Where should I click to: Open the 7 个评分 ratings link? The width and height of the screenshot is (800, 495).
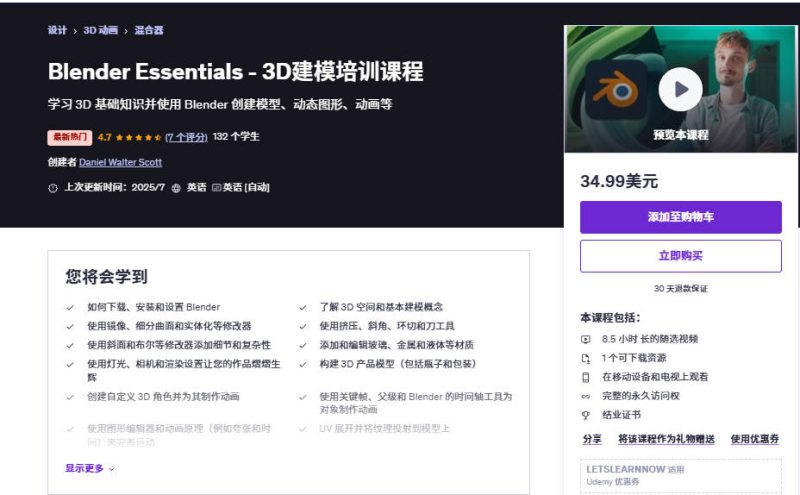(x=186, y=137)
